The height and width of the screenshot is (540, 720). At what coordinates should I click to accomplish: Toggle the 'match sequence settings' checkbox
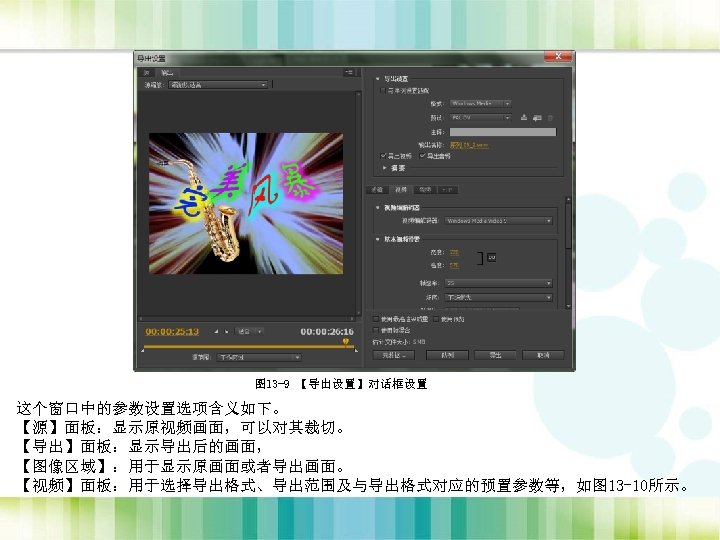click(x=382, y=90)
